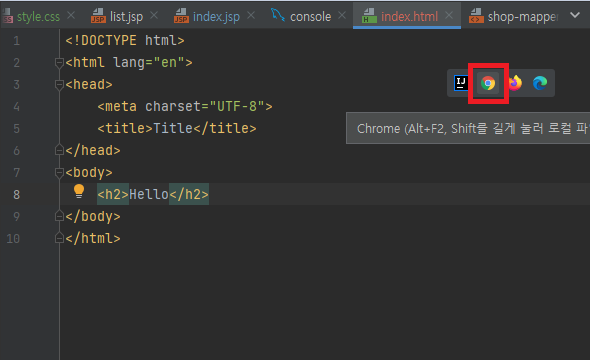Screen dimensions: 590x360
Task: Click the style.css file type icon
Action: (8, 16)
